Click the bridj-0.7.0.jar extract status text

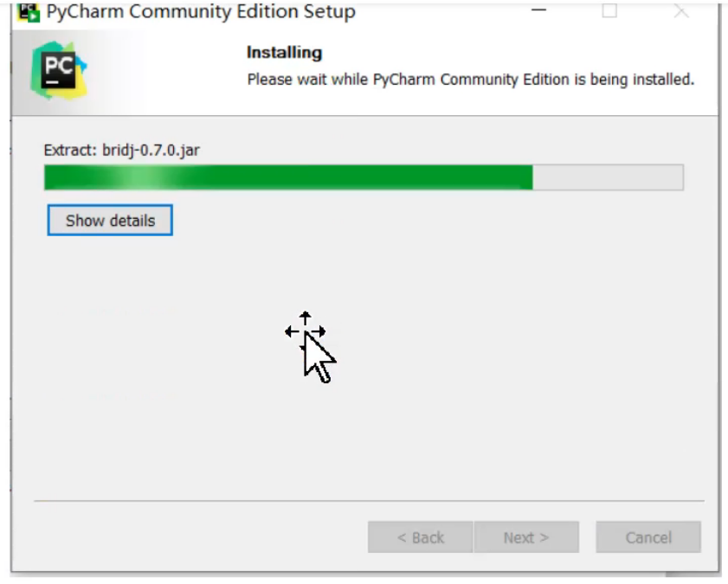click(x=122, y=150)
